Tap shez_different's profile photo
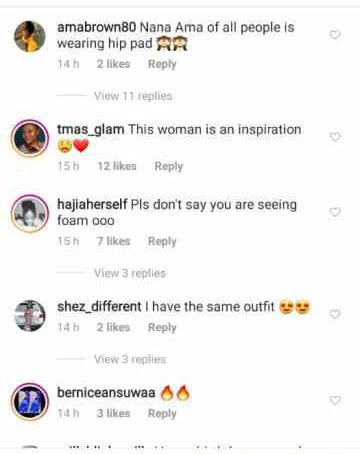 30,316
